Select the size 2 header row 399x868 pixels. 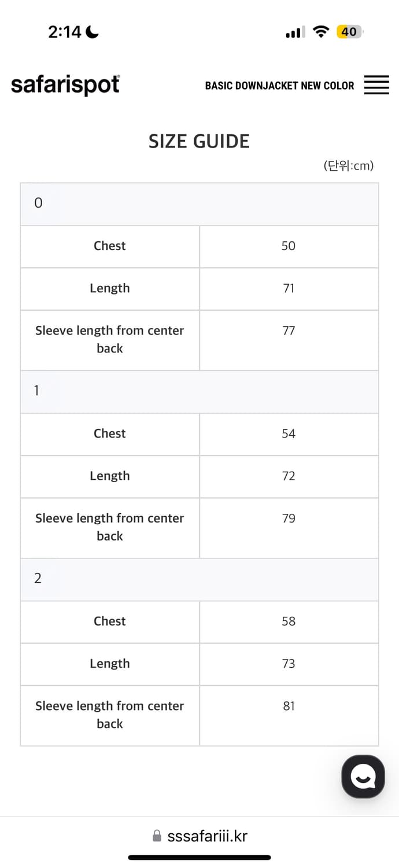coord(199,578)
